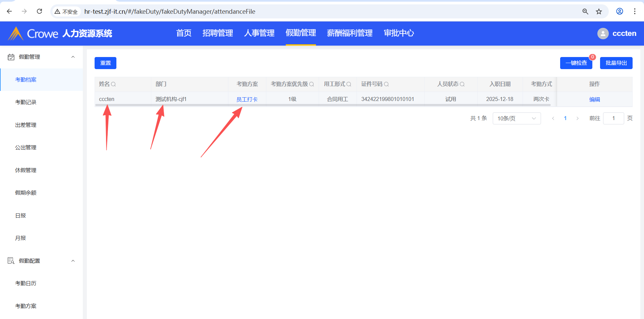Image resolution: width=644 pixels, height=319 pixels.
Task: Click the 两次卡 attendance method cell
Action: coord(541,99)
